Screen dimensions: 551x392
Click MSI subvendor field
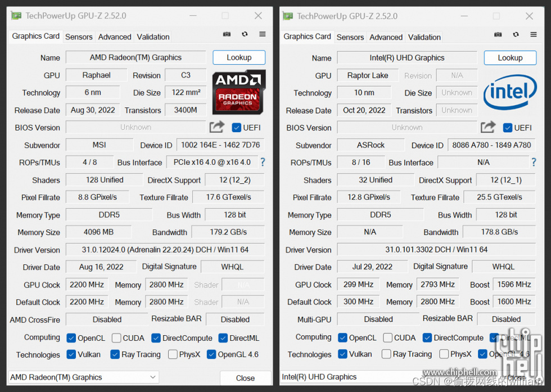100,145
